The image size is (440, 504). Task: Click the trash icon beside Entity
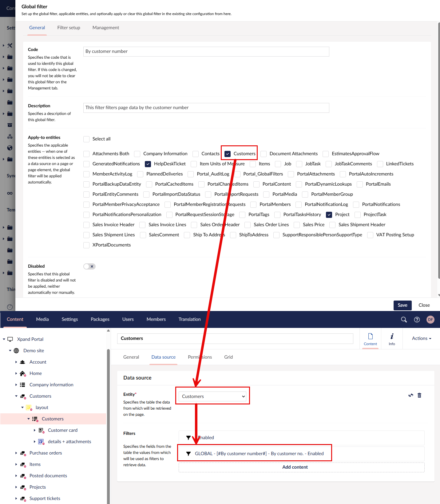click(x=419, y=395)
